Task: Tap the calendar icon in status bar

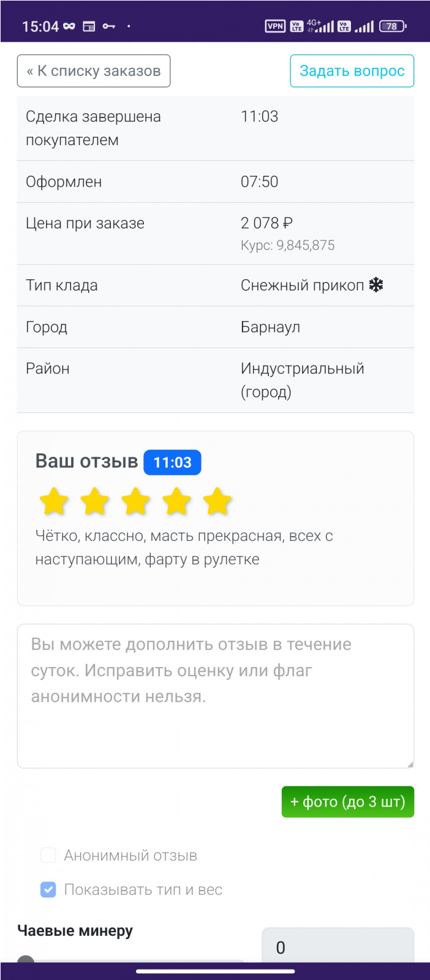Action: pyautogui.click(x=89, y=26)
